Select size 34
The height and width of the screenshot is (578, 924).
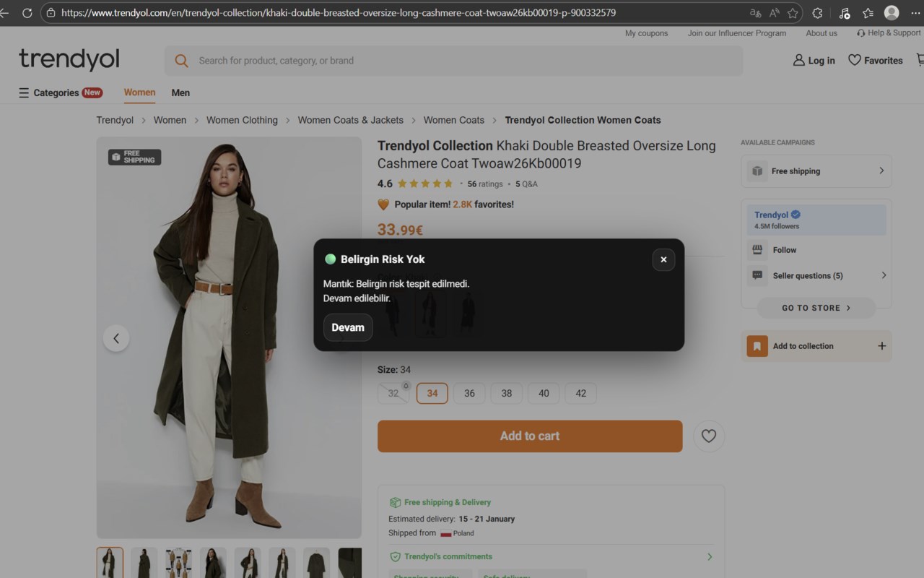tap(432, 393)
